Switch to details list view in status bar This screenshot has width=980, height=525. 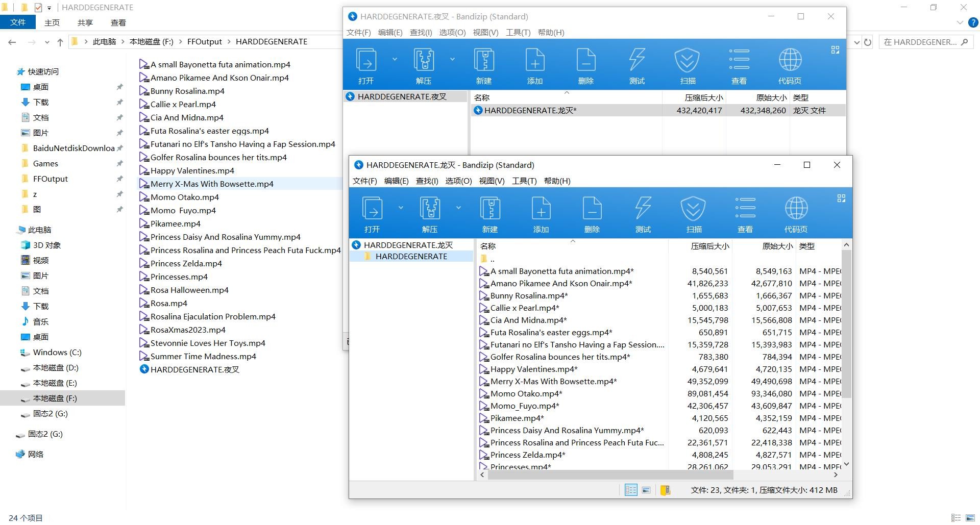(631, 490)
